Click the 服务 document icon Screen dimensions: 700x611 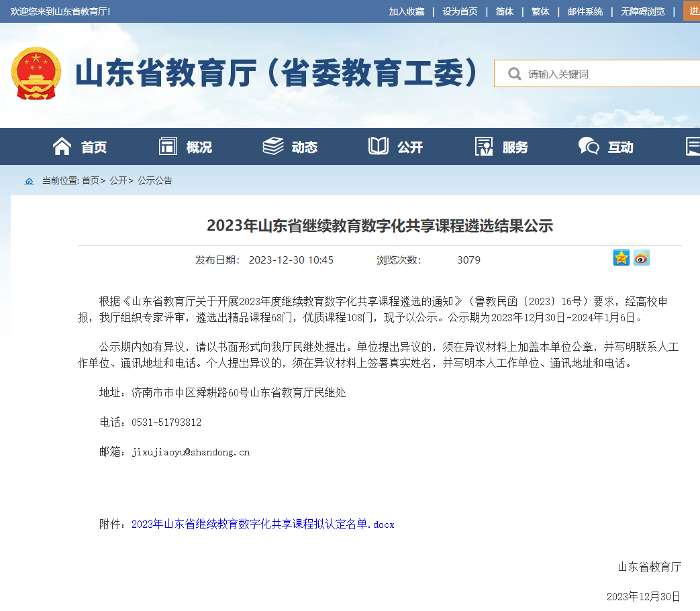point(484,146)
